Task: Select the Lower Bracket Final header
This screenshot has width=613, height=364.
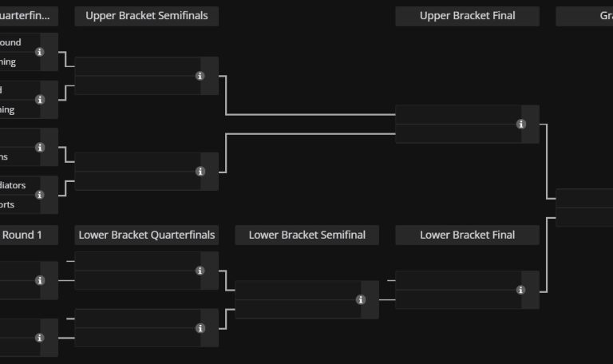Action: tap(467, 235)
